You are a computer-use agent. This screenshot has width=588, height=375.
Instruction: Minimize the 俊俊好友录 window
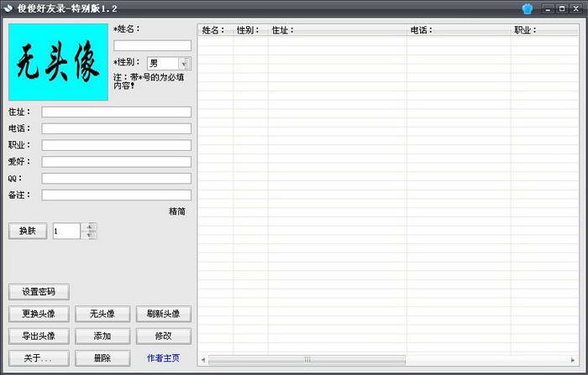tap(548, 8)
